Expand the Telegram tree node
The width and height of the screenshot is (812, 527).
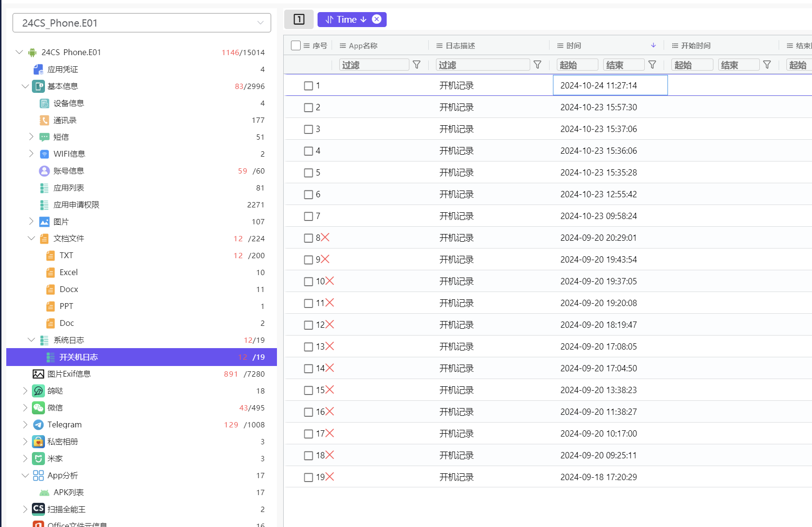[x=25, y=425]
